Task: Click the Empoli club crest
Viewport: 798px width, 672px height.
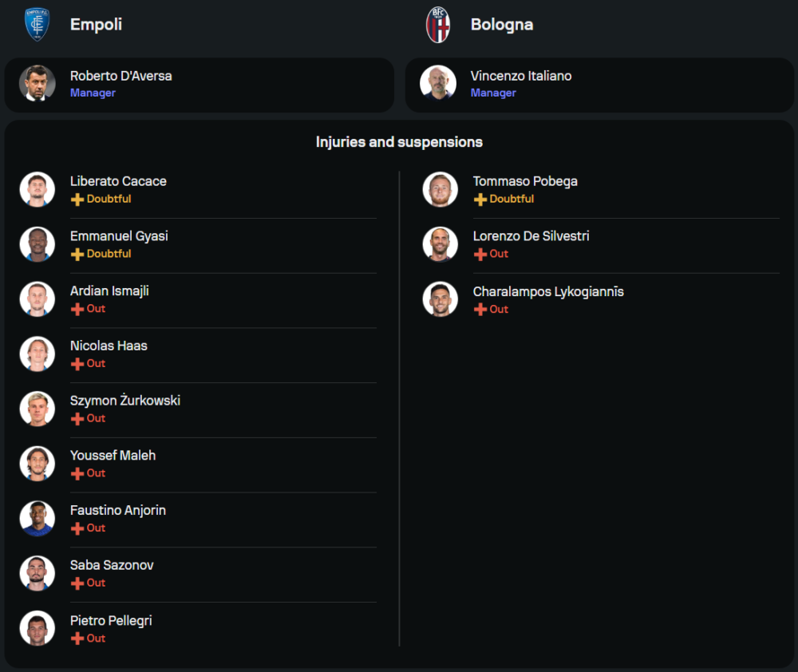Action: pos(37,25)
